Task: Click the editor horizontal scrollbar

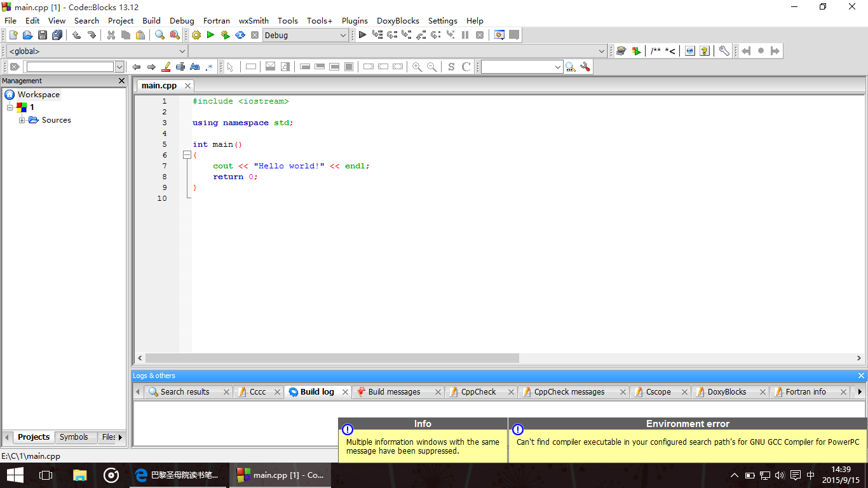Action: (x=332, y=358)
